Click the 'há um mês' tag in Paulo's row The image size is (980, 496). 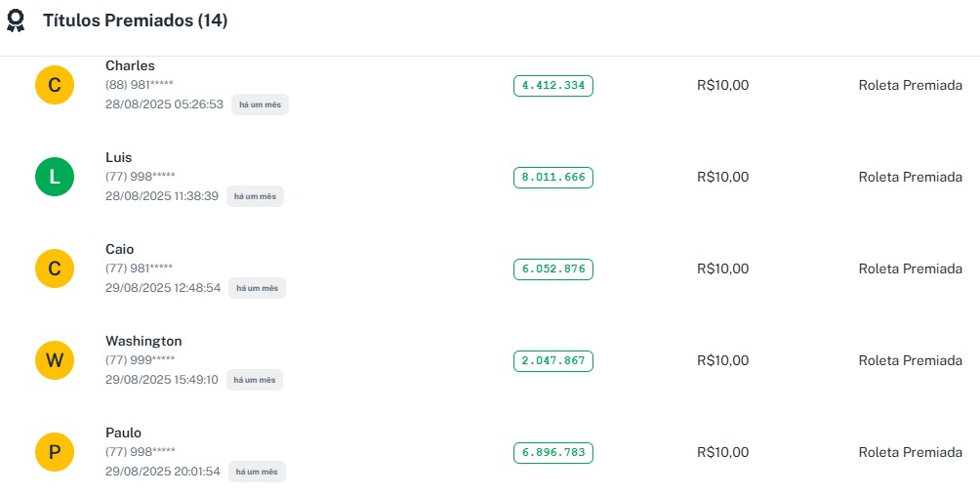(x=257, y=472)
